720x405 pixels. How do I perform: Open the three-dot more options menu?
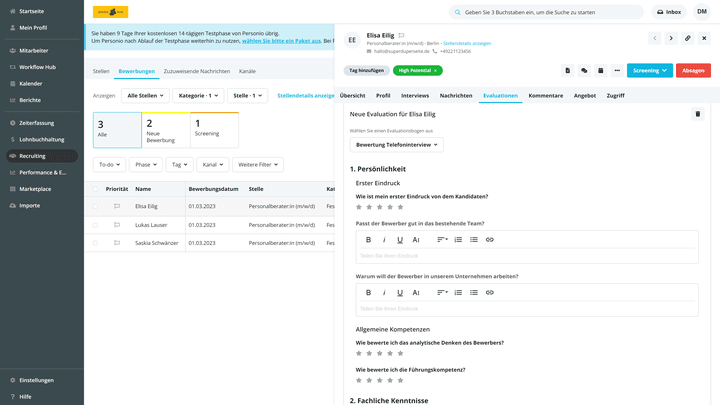617,71
